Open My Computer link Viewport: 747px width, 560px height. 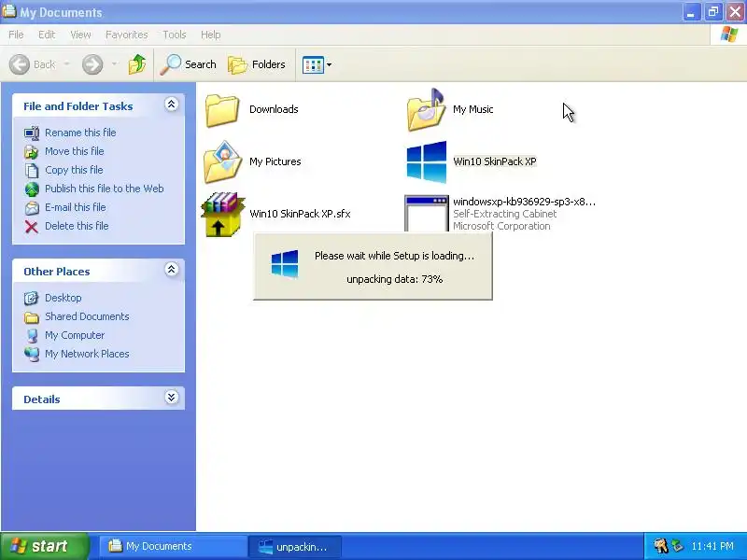[75, 335]
